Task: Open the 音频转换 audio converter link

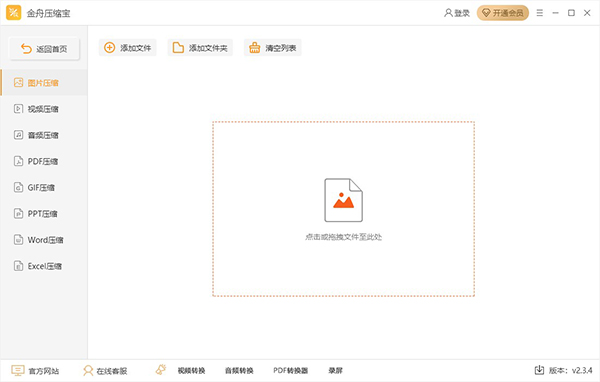Action: tap(239, 371)
